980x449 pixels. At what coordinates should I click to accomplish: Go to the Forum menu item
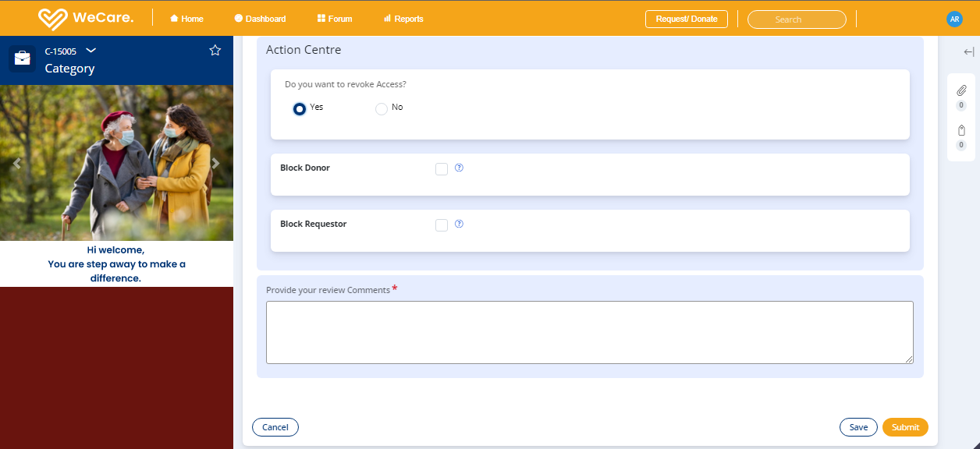point(335,19)
